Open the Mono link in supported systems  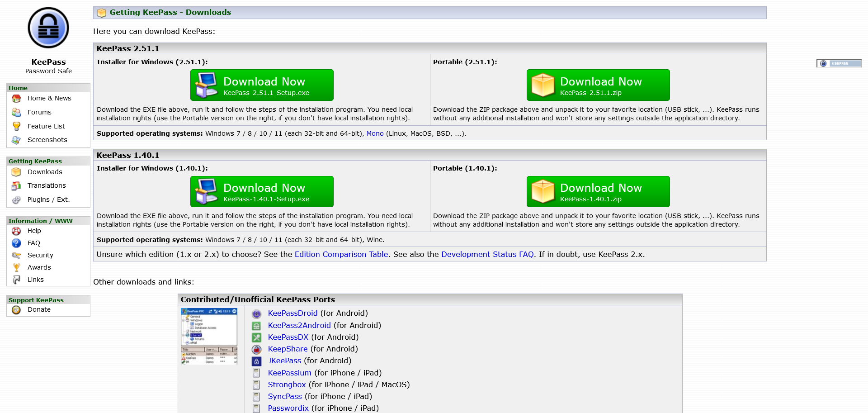tap(375, 133)
